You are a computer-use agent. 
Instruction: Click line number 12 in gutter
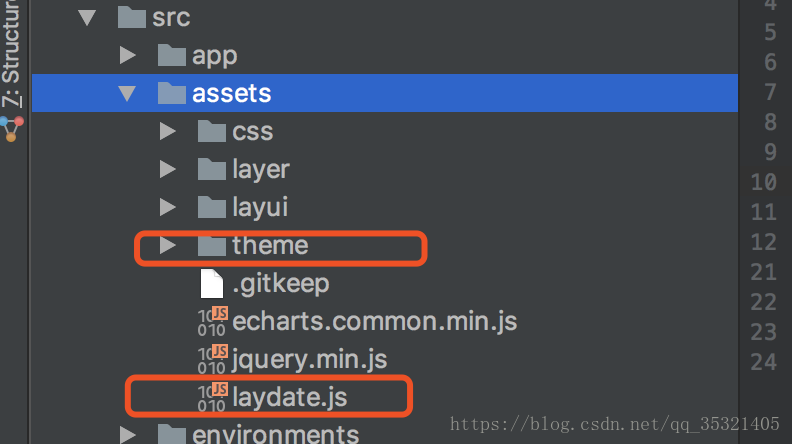tap(763, 242)
